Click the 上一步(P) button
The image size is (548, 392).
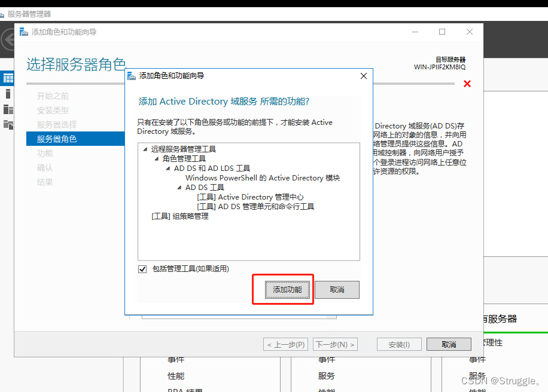tap(285, 345)
